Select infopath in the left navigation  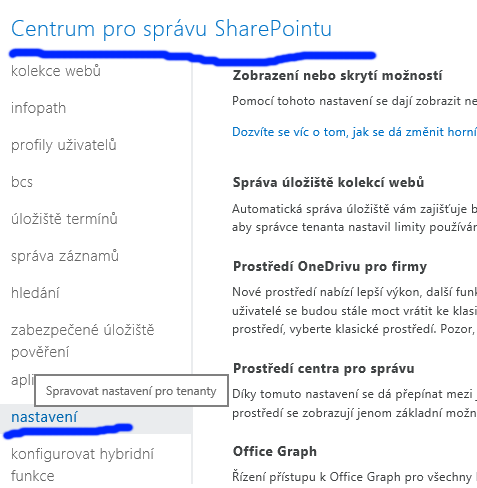(38, 108)
